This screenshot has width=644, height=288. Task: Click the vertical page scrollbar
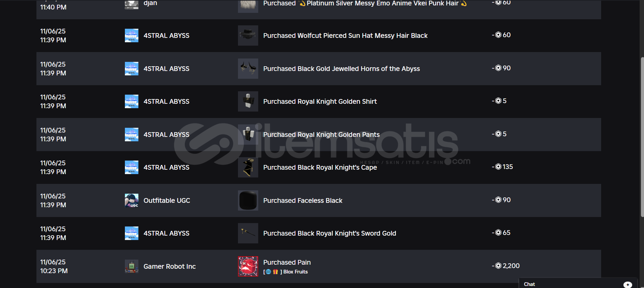click(x=642, y=135)
